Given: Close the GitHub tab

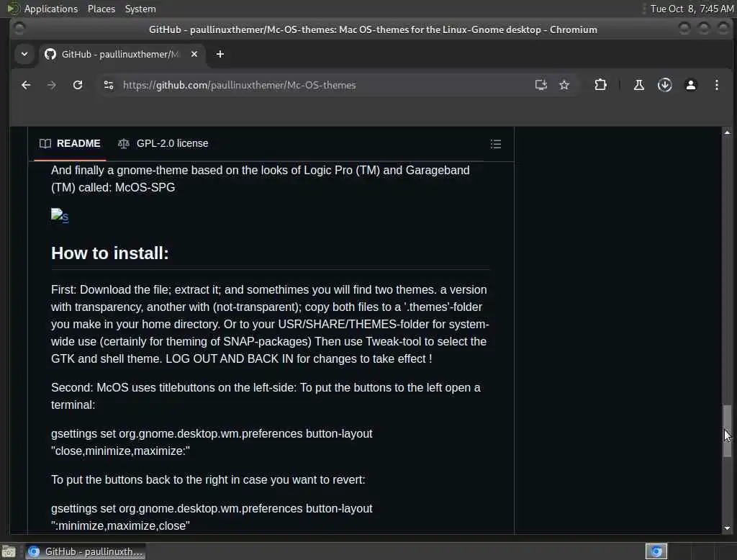Looking at the screenshot, I should click(194, 54).
